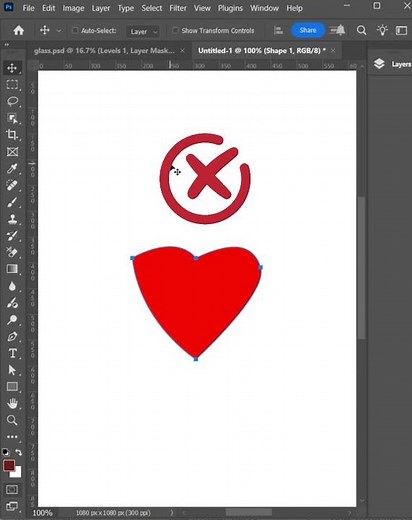Choose the Brush tool
The image size is (412, 520).
[12, 202]
